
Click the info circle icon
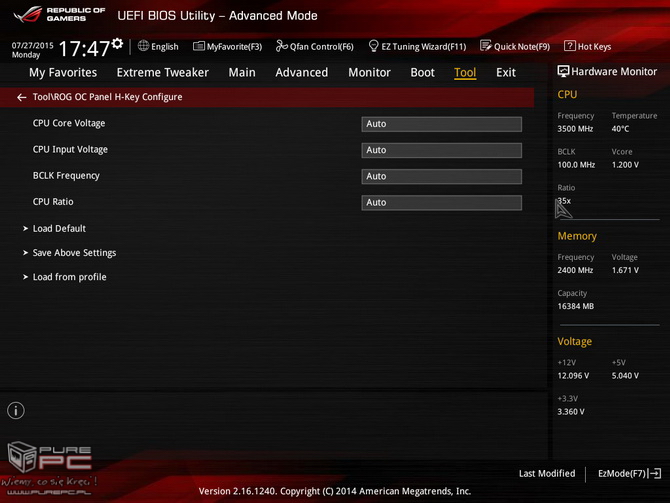16,411
